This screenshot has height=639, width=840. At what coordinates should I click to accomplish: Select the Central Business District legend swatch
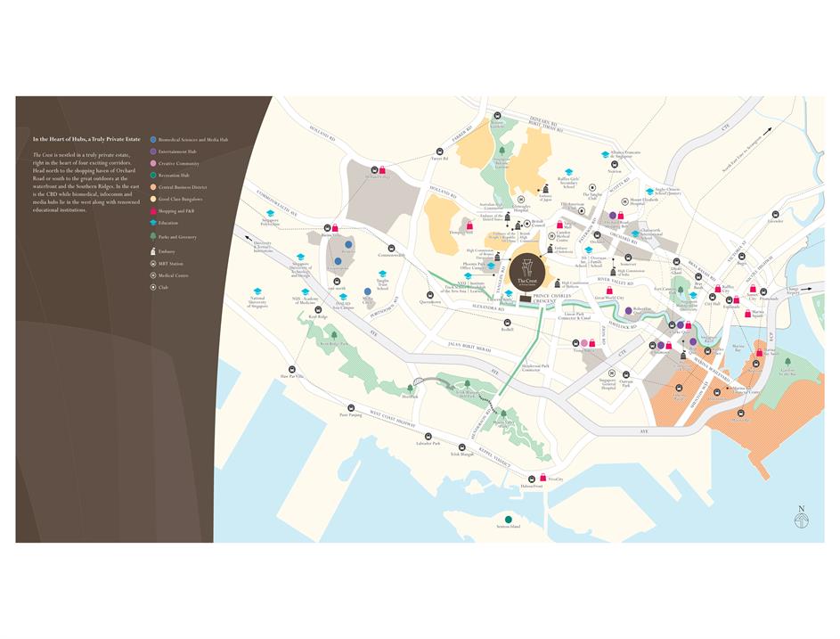pos(153,188)
